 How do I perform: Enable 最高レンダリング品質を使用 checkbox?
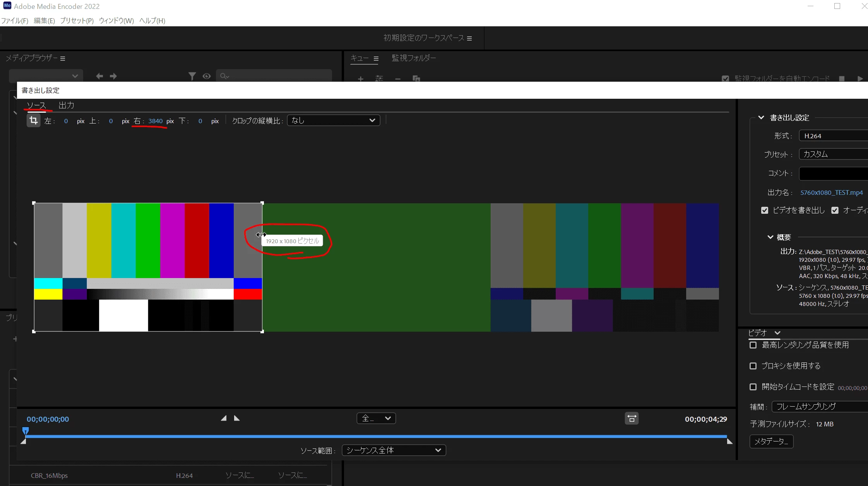(753, 345)
